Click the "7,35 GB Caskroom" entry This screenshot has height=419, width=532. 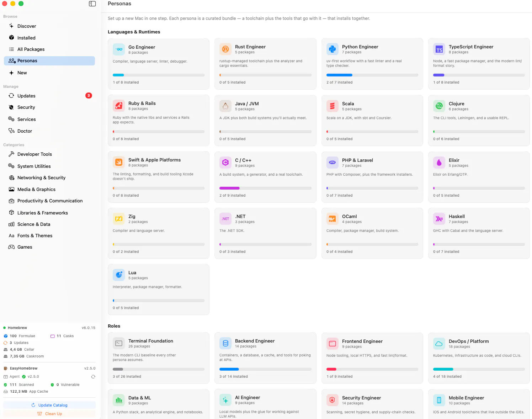(23, 356)
